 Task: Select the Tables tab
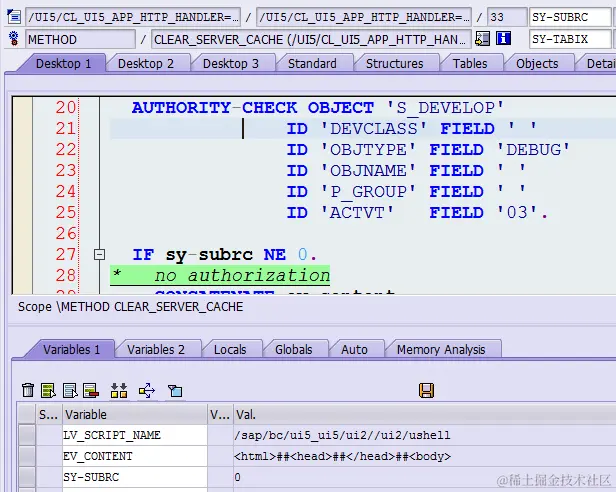[x=470, y=63]
